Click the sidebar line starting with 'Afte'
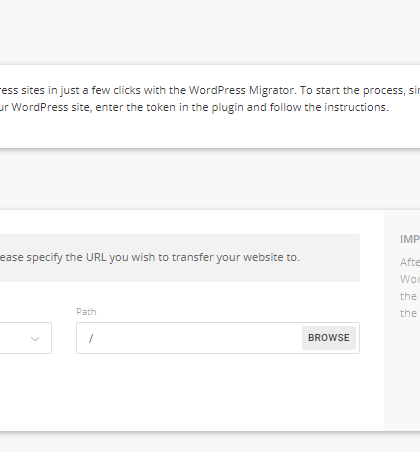This screenshot has width=420, height=452. coord(410,262)
